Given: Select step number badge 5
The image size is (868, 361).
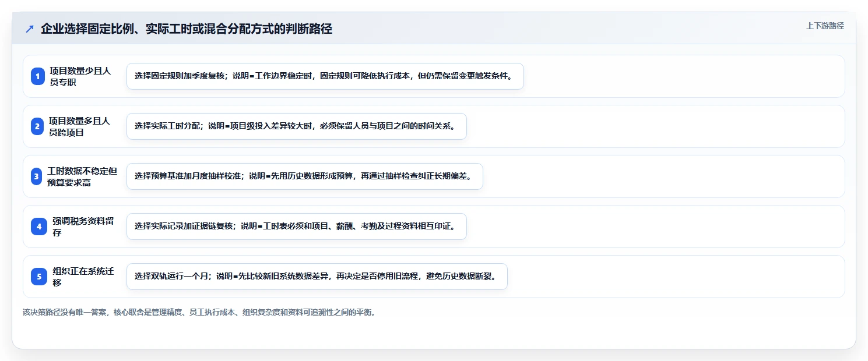Looking at the screenshot, I should click(39, 277).
